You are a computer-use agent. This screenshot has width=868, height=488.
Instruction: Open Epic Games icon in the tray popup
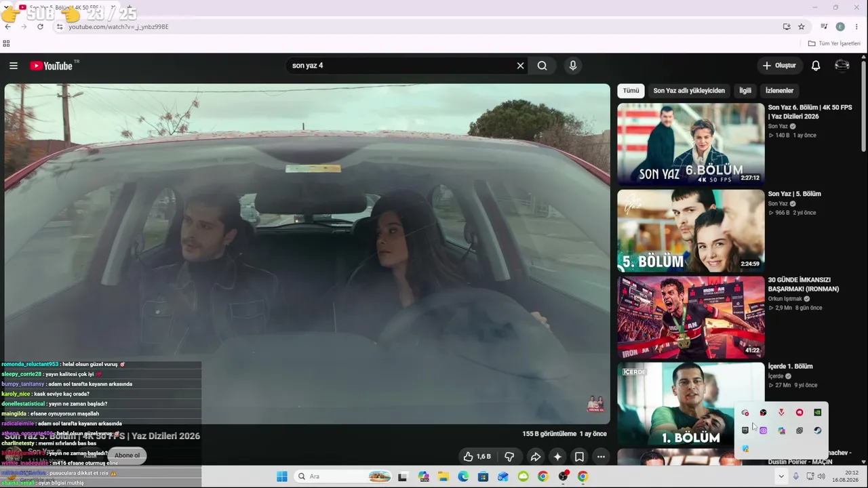pyautogui.click(x=745, y=430)
